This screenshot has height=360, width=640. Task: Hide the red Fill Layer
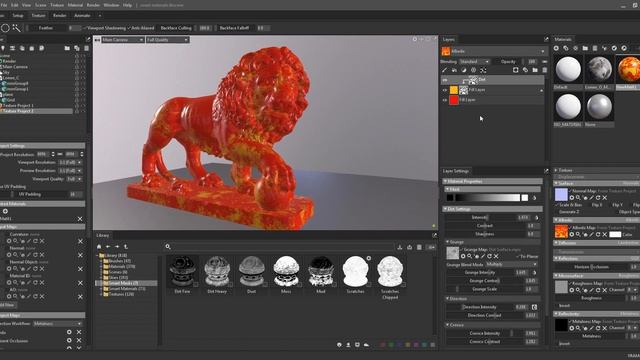point(445,100)
